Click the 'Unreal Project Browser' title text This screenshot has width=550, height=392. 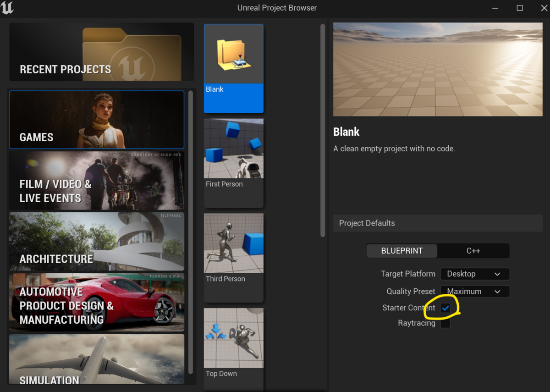tap(277, 8)
